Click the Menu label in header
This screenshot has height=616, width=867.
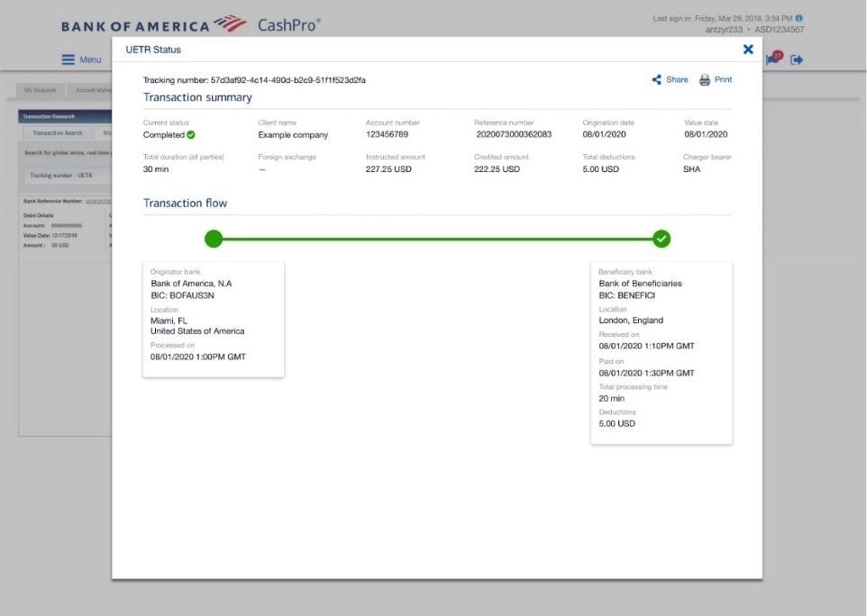coord(90,59)
